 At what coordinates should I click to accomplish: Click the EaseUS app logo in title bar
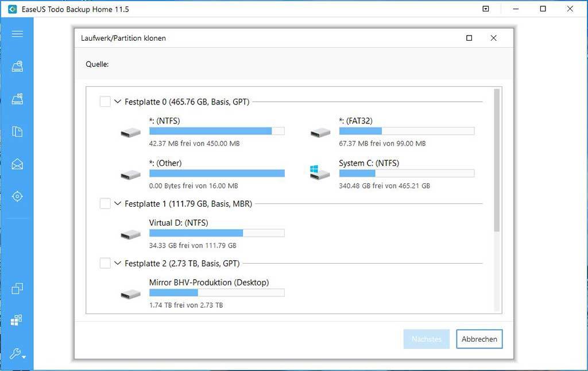[13, 9]
